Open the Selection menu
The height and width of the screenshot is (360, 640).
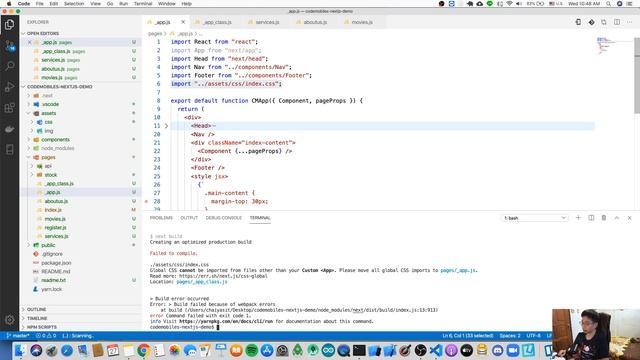(74, 4)
